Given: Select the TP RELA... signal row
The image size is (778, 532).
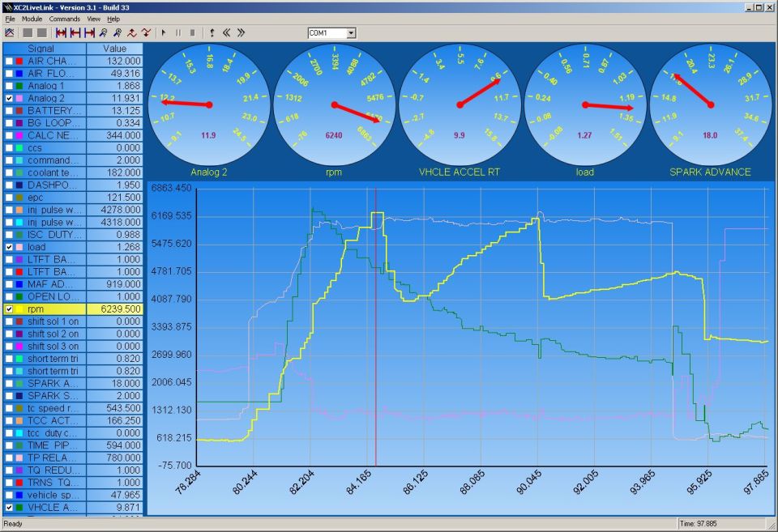Looking at the screenshot, I should 73,458.
